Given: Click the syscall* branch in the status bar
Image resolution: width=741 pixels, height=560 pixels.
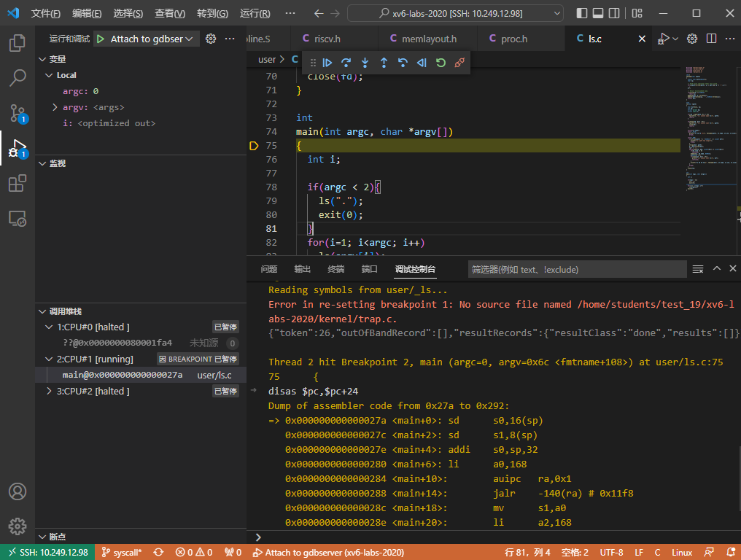Looking at the screenshot, I should (x=121, y=553).
